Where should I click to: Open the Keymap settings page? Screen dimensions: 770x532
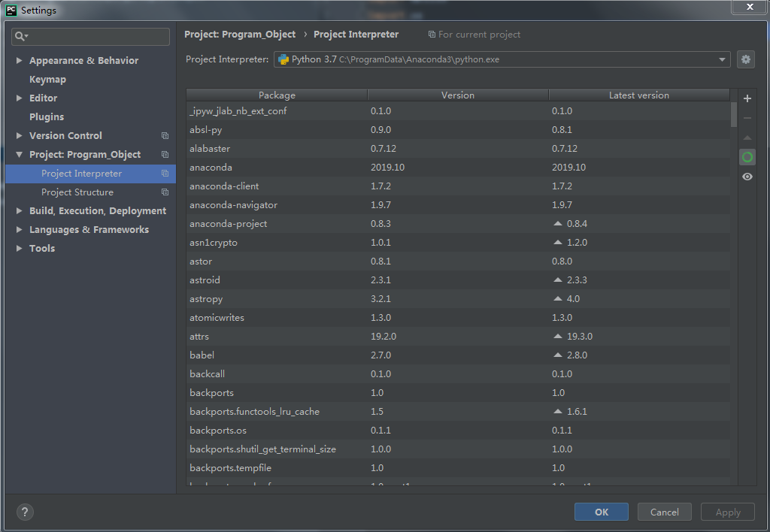tap(47, 80)
